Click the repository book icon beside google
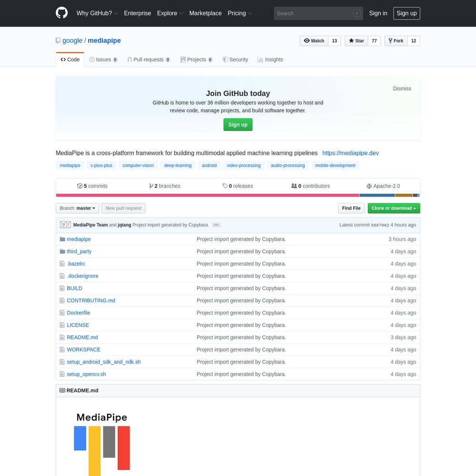The height and width of the screenshot is (476, 476). point(58,40)
